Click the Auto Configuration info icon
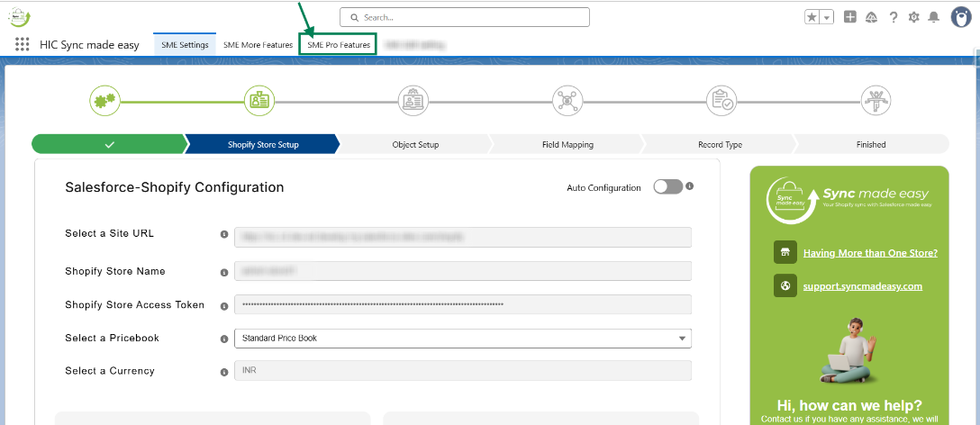Image resolution: width=980 pixels, height=425 pixels. (689, 186)
